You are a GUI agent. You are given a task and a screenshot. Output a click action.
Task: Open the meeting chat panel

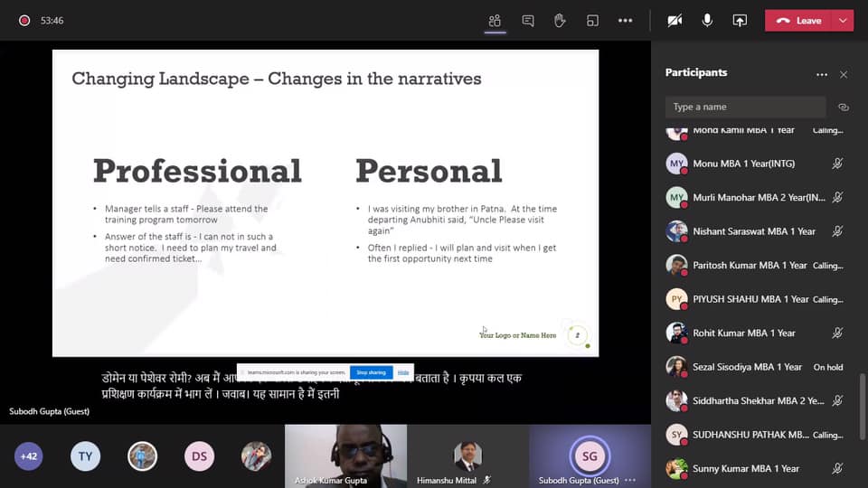(x=528, y=21)
